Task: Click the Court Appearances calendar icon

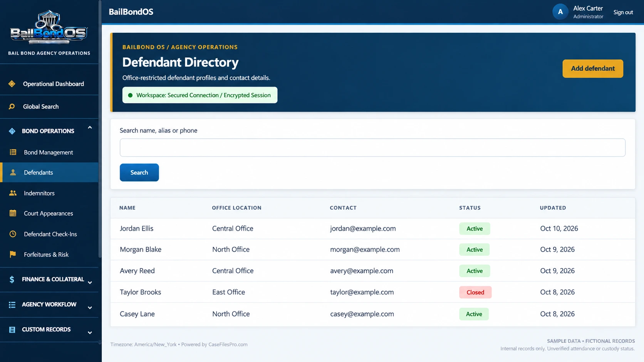Action: pos(13,213)
